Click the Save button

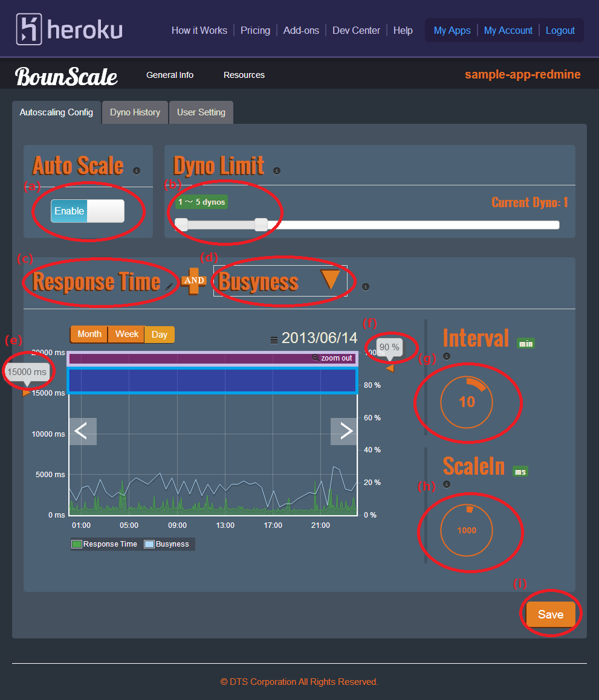(551, 614)
